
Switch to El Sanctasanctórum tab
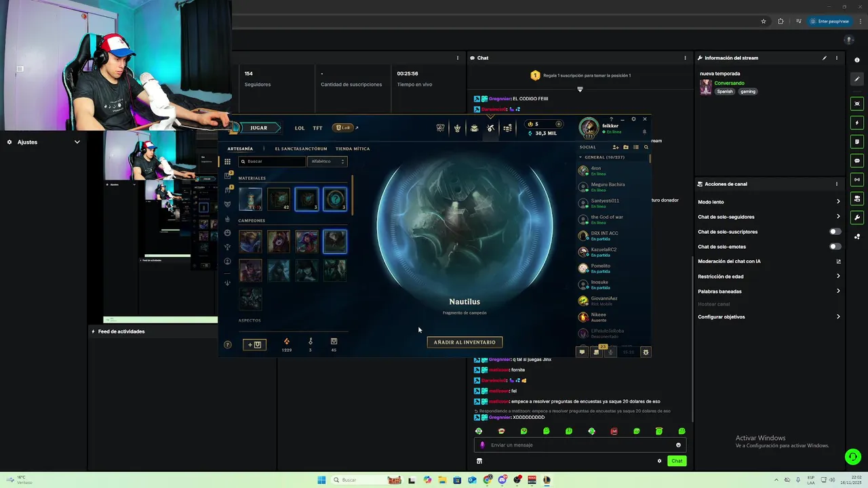pos(301,148)
